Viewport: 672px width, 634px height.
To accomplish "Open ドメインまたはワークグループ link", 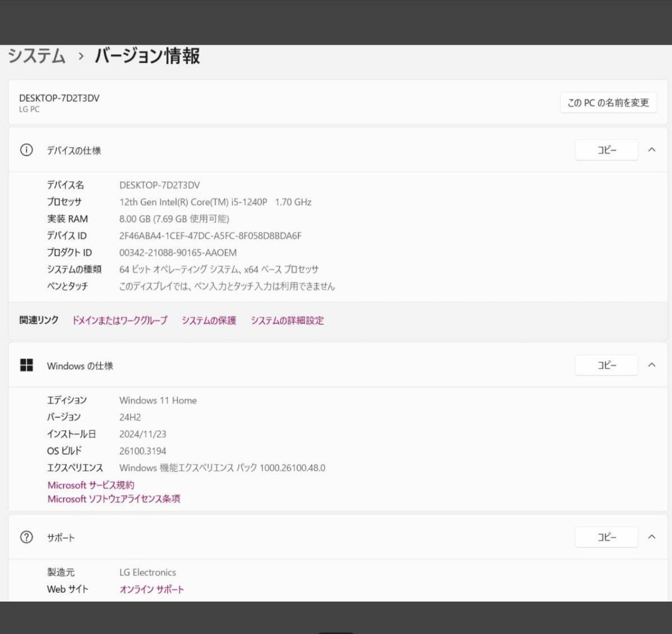I will click(x=120, y=321).
